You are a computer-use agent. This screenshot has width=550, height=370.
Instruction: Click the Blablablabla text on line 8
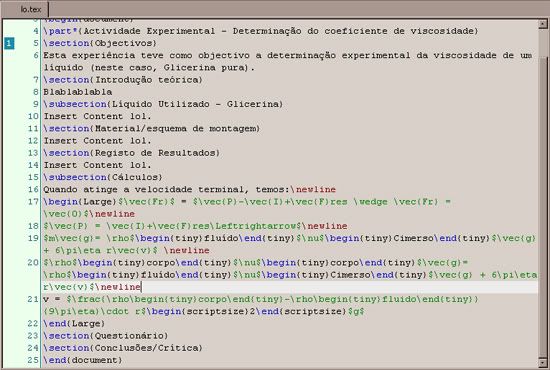pyautogui.click(x=78, y=92)
